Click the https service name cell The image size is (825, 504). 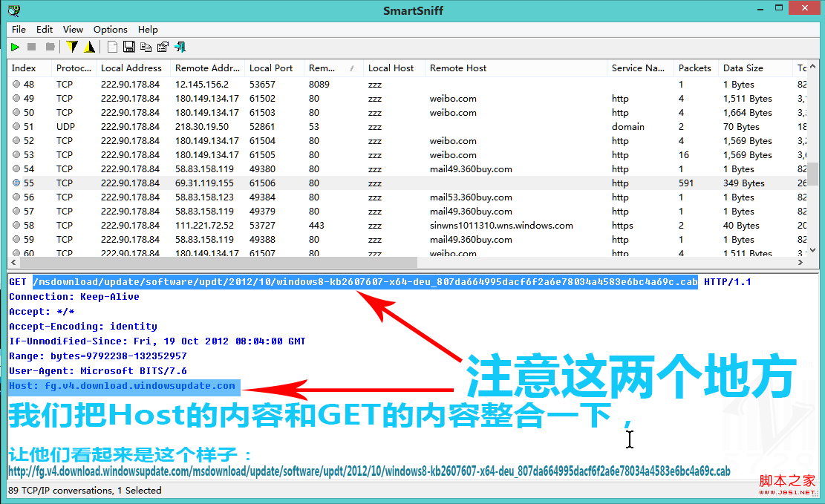pos(622,225)
